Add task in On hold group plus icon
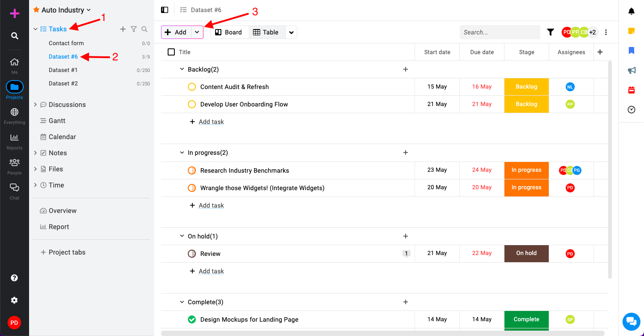Viewport: 644px width, 336px height. point(406,236)
